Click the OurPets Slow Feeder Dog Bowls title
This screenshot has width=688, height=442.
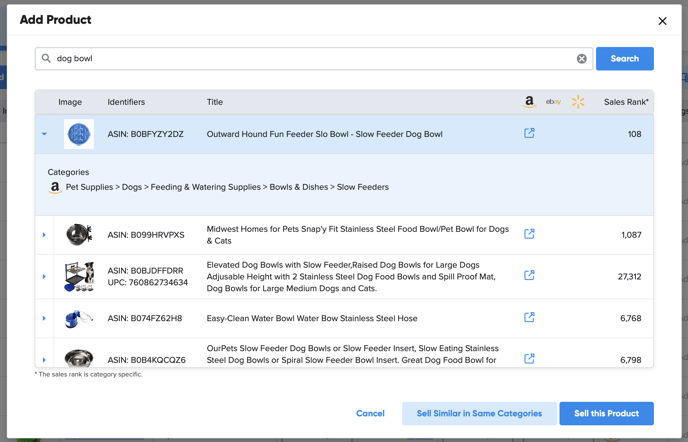[352, 354]
